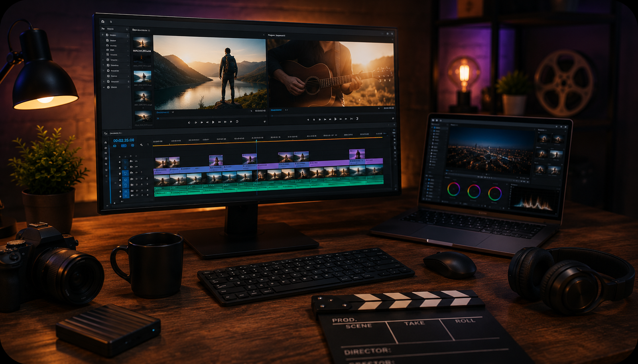Adjust left color wheel on the laptop
638x364 pixels.
pyautogui.click(x=453, y=189)
